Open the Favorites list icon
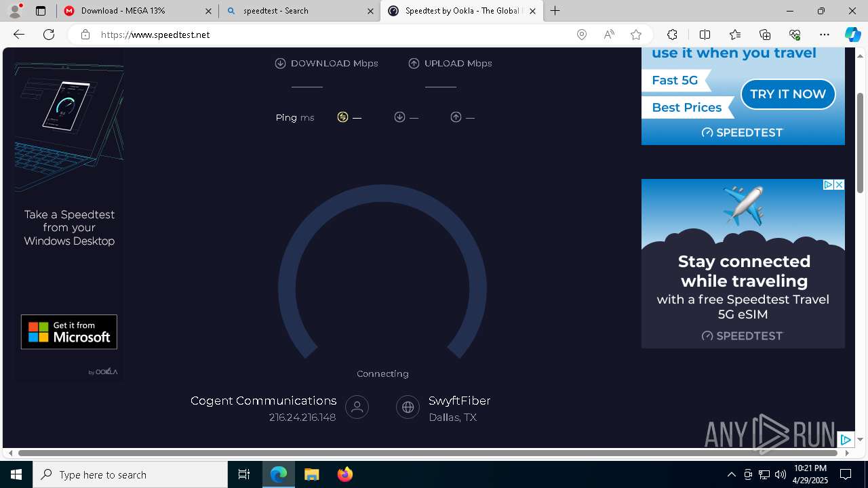 coord(735,35)
